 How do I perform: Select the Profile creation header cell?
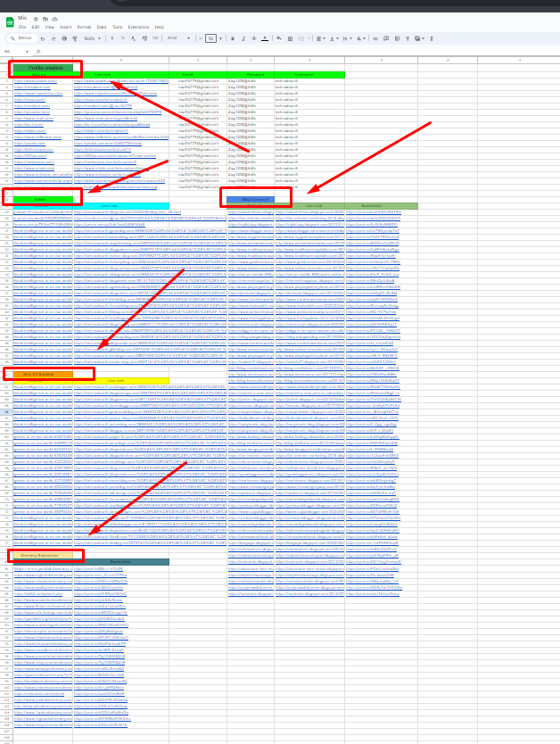point(43,68)
